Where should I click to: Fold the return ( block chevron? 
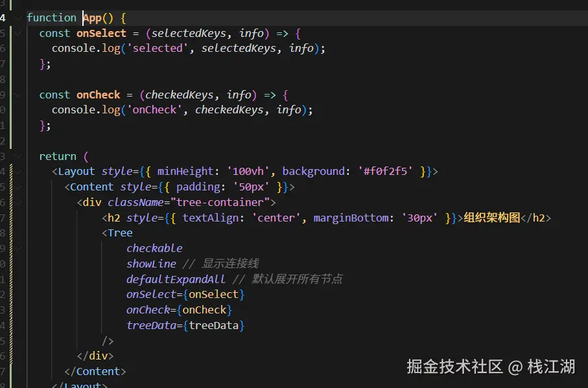pos(18,156)
